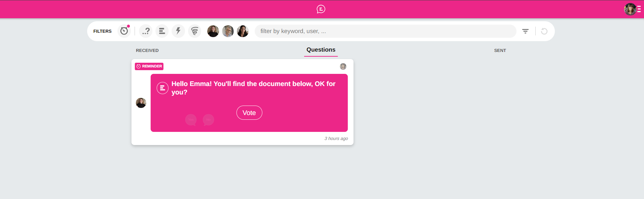Click the keyword filter search field
644x199 pixels.
coord(385,31)
